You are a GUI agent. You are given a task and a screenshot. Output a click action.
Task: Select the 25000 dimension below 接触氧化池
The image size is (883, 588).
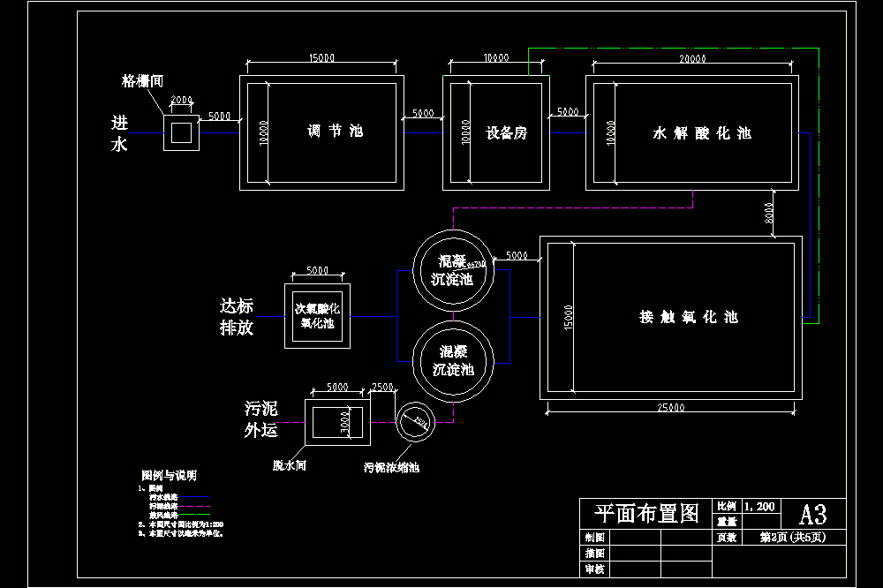pos(671,407)
